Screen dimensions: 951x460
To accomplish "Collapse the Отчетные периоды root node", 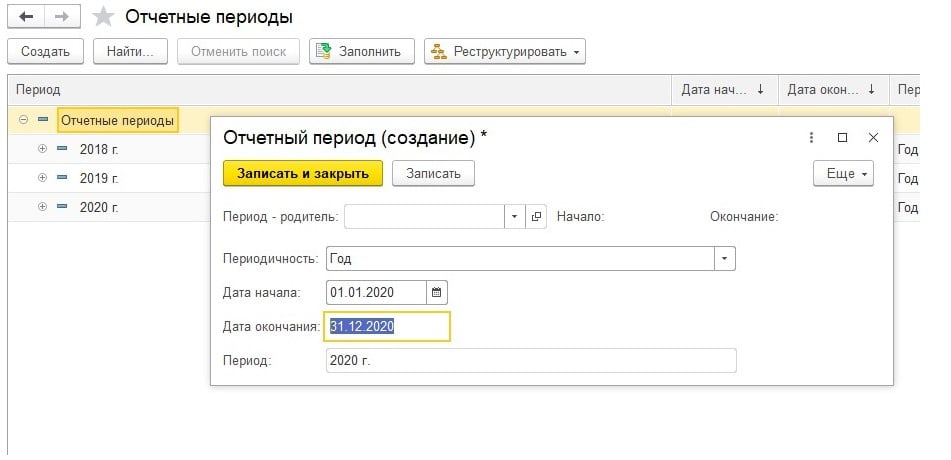I will (x=23, y=120).
